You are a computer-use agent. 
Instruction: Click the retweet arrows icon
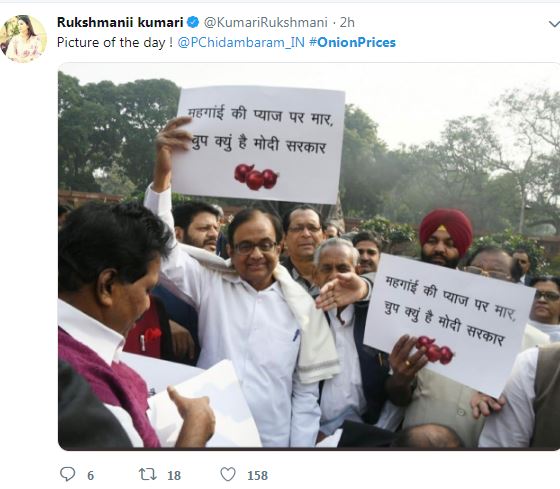[148, 475]
